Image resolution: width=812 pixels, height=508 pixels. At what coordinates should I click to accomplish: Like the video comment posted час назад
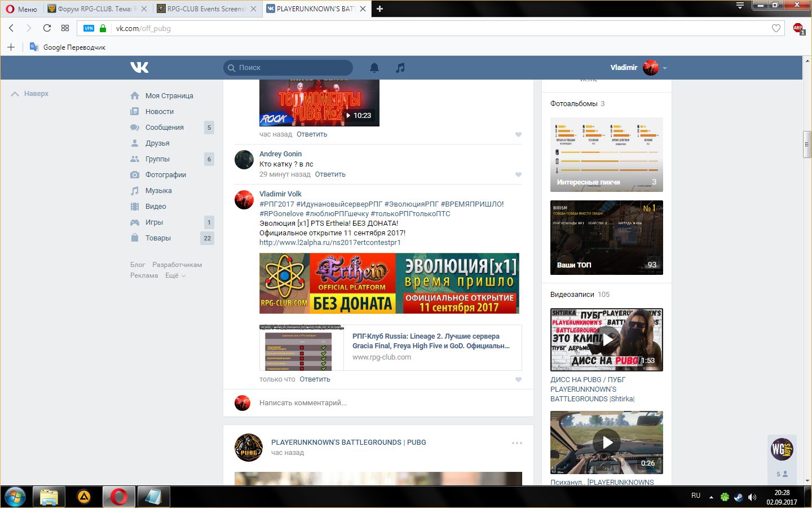tap(518, 134)
